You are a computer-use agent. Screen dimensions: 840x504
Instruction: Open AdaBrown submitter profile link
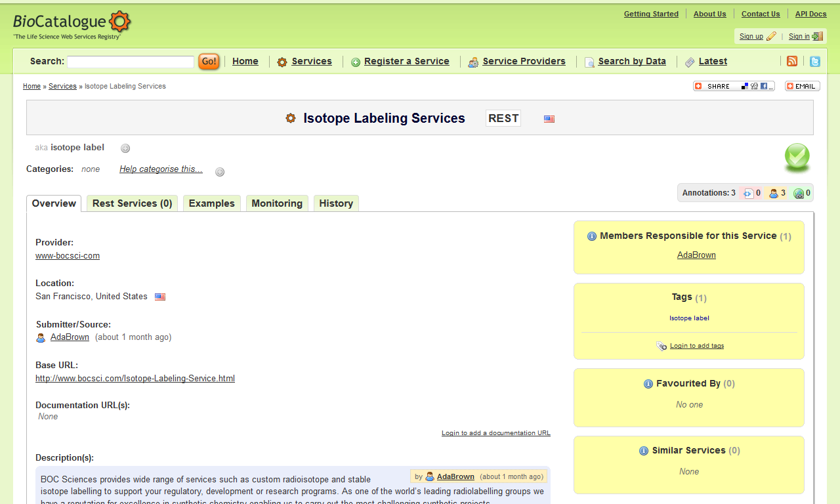pos(70,337)
